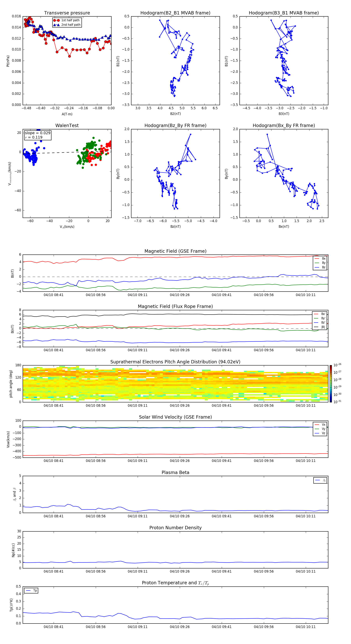Click the 'B2(nT)' x-axis label
The height and width of the screenshot is (644, 351).
[175, 114]
